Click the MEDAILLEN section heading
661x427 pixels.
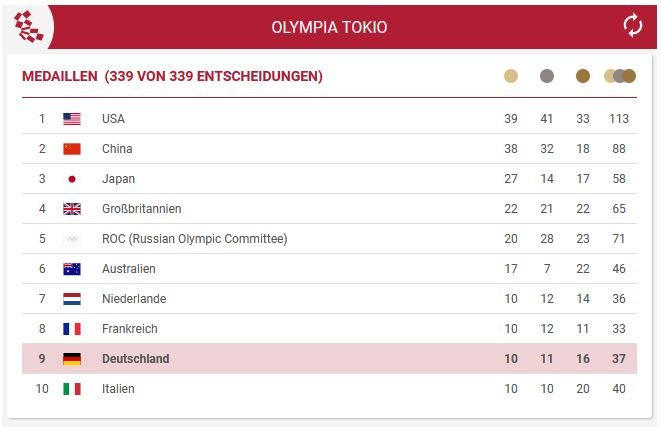point(172,76)
